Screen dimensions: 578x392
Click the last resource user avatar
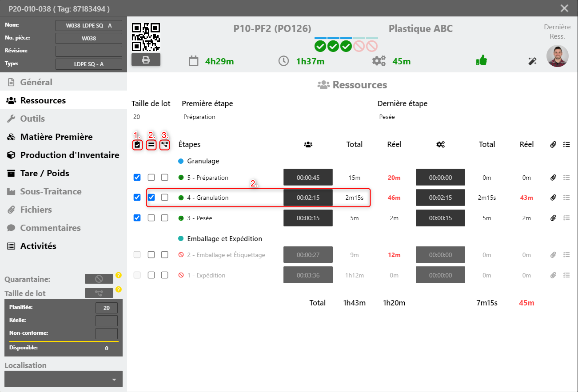pos(558,56)
